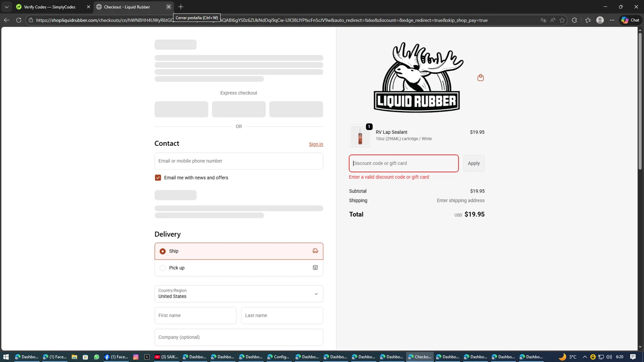
Task: Uncheck Email me with news and offers
Action: (158, 178)
